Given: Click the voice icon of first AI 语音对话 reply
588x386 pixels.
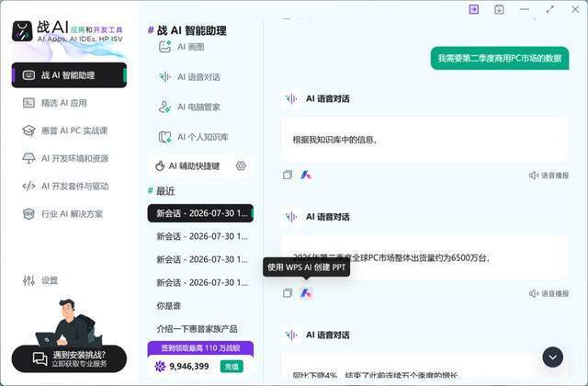Looking at the screenshot, I should [x=291, y=98].
